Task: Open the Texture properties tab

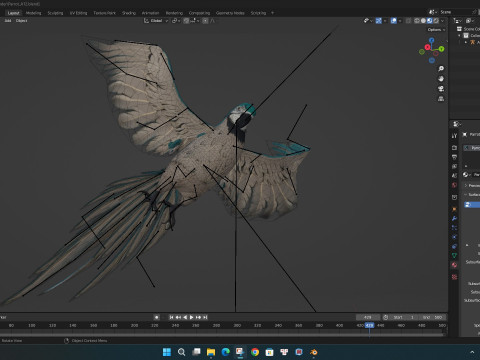Action: pos(454,277)
